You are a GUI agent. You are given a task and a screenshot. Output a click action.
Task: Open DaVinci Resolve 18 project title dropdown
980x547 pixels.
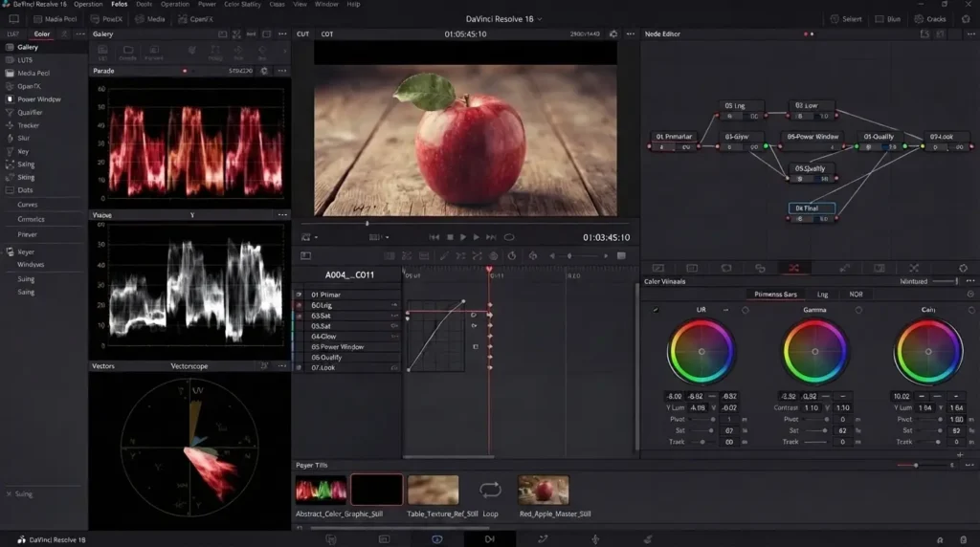503,19
